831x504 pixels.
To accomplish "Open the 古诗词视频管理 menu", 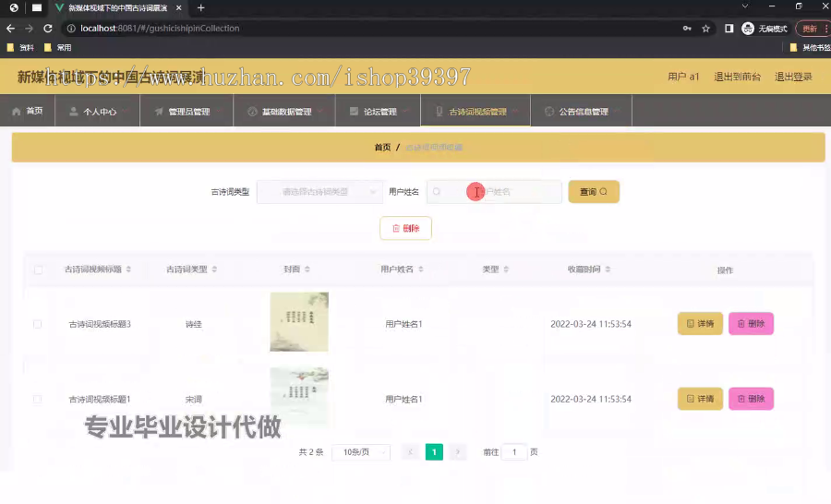I will coord(476,112).
